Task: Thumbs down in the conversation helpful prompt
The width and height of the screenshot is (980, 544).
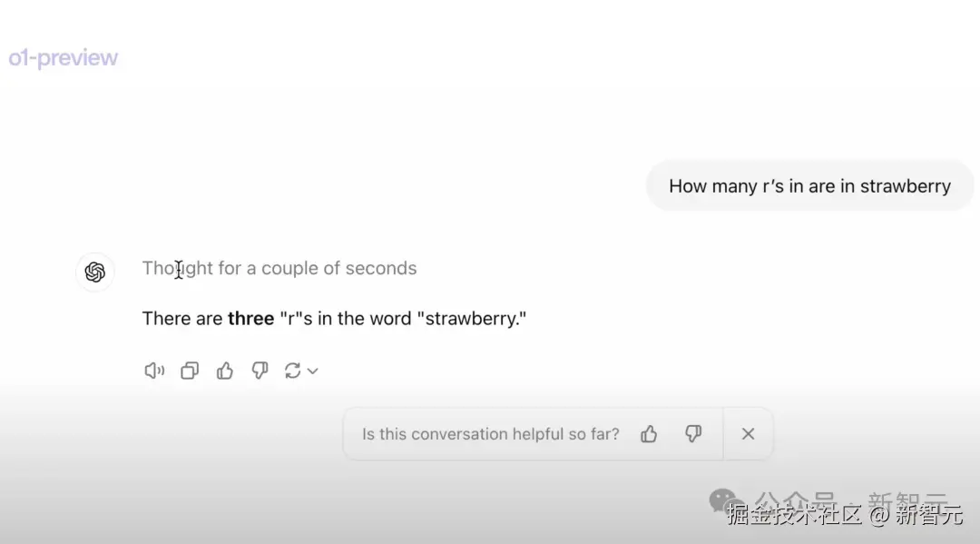Action: click(x=693, y=434)
